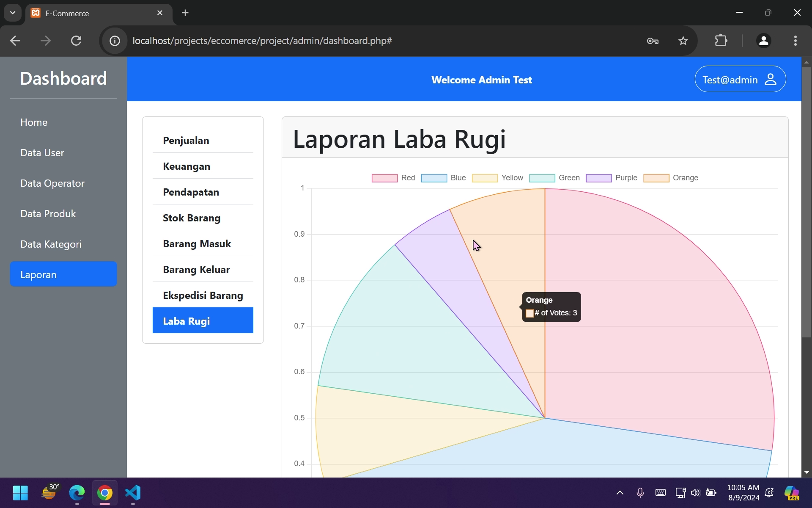
Task: Open the Windows Start menu
Action: (20, 493)
